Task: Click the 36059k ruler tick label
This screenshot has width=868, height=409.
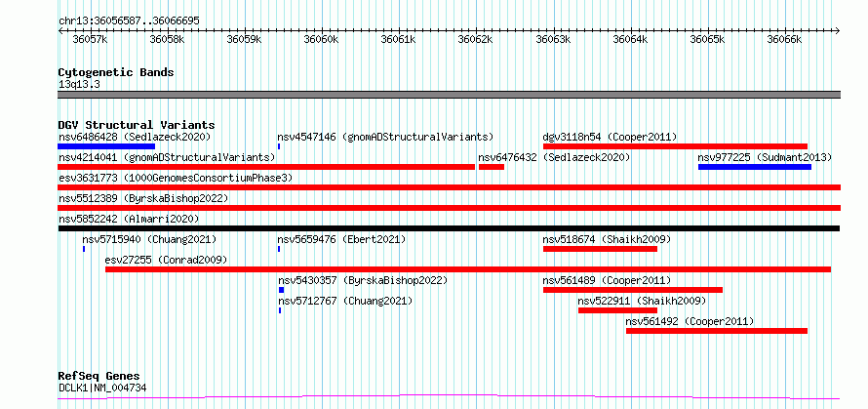Action: (x=244, y=40)
